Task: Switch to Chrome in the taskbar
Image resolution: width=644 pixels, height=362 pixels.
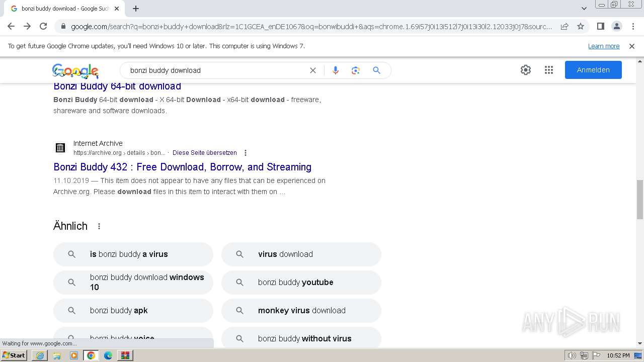Action: (x=91, y=355)
